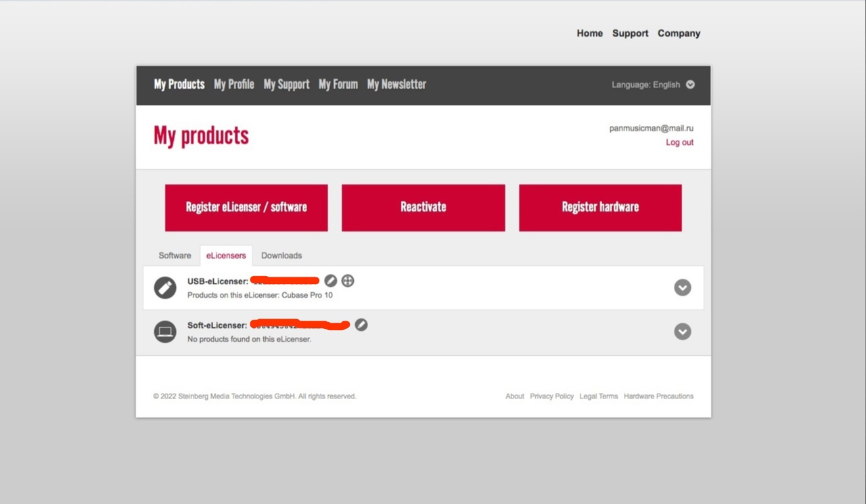Click the USB stick icon beside USB-eLicenser
866x504 pixels.
tap(165, 288)
